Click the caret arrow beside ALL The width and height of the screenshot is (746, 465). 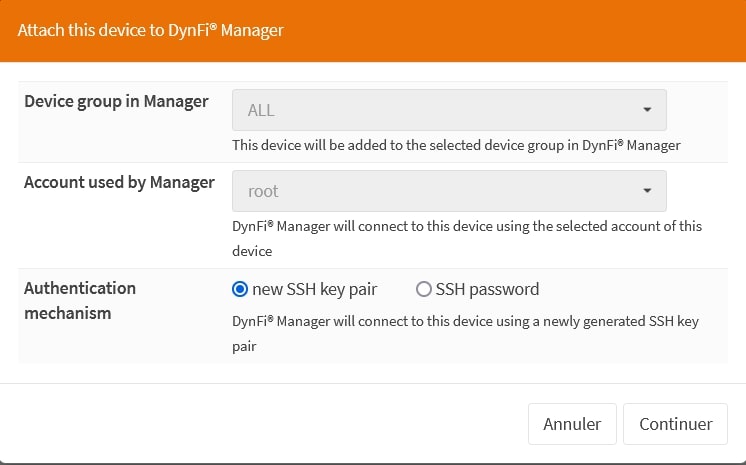click(647, 110)
